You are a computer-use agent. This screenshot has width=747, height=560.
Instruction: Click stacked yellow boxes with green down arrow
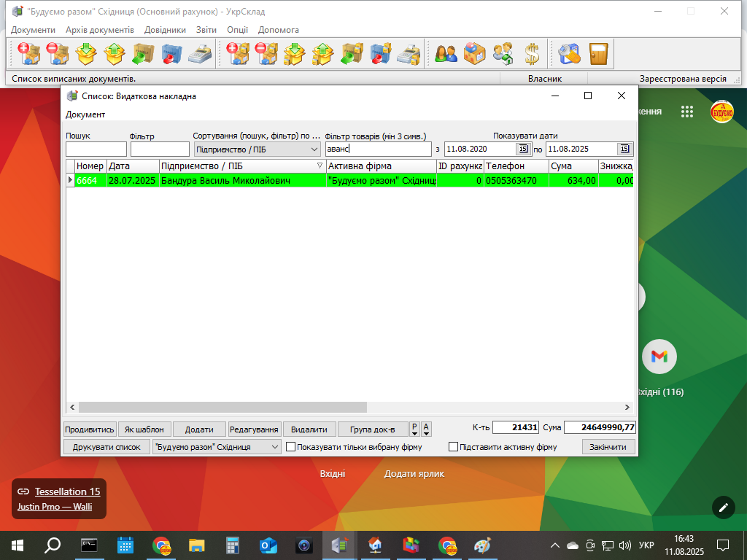[295, 53]
